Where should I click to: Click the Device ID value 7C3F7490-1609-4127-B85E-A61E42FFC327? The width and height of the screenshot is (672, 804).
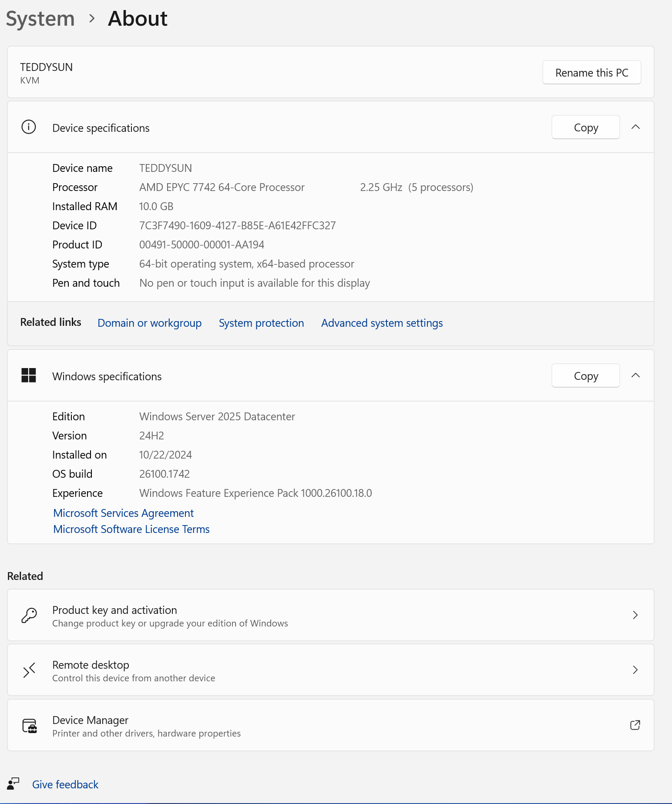coord(238,225)
